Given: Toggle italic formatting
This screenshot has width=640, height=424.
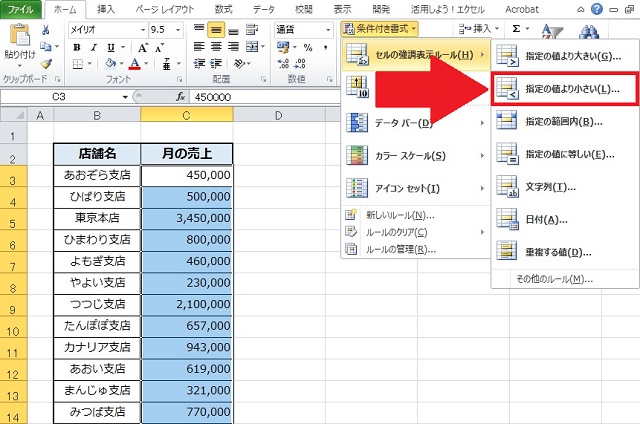Looking at the screenshot, I should 94,47.
